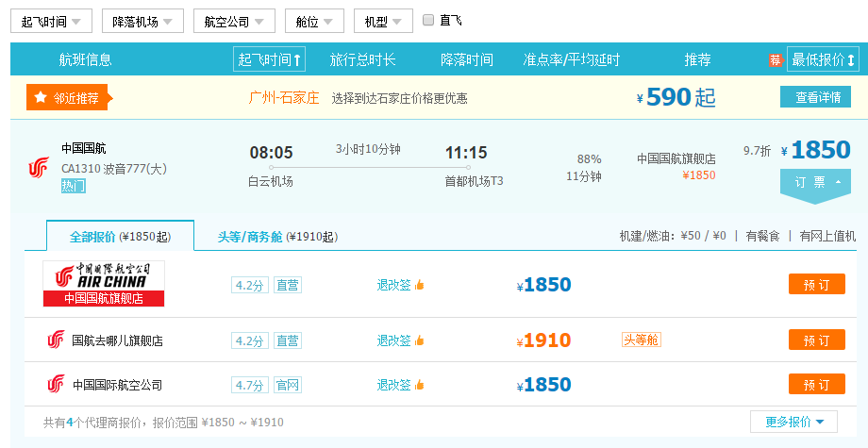
Task: Click thumbs-up icon in 中国国航旗舰店 row
Action: 419,285
